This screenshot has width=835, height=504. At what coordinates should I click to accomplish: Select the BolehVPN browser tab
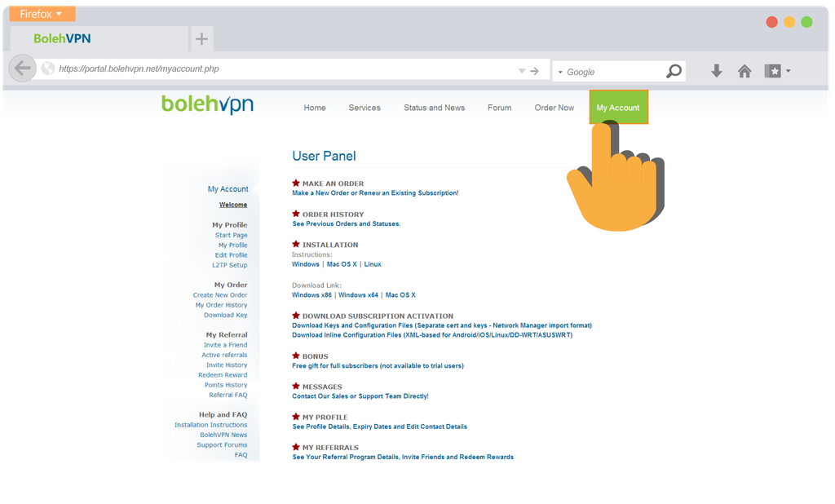99,38
